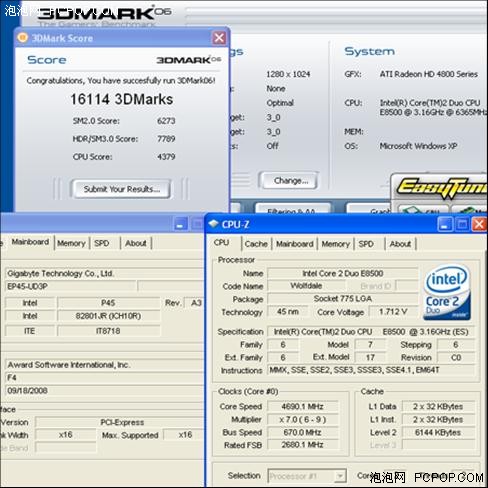This screenshot has height=488, width=488.
Task: Click Revision value C0
Action: coord(456,358)
